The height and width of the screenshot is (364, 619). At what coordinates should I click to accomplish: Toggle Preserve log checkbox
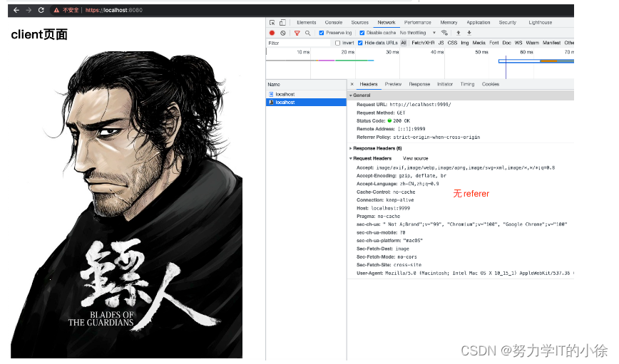322,33
